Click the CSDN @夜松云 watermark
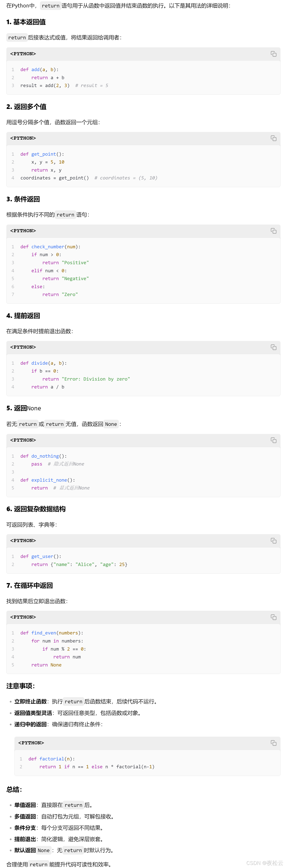 pos(264,863)
